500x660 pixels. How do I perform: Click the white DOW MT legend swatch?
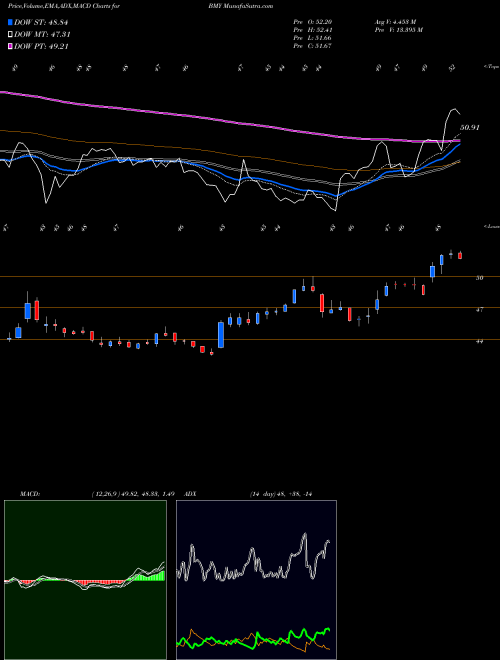pos(10,35)
